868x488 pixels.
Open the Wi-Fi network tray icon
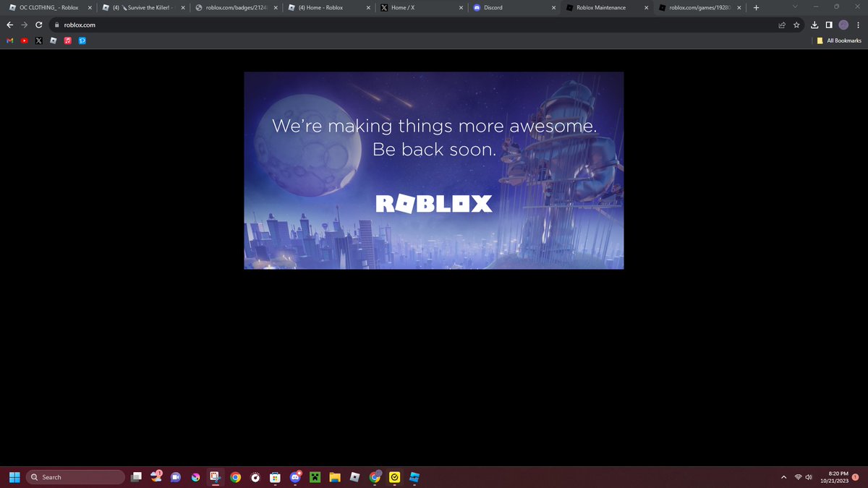pos(799,477)
